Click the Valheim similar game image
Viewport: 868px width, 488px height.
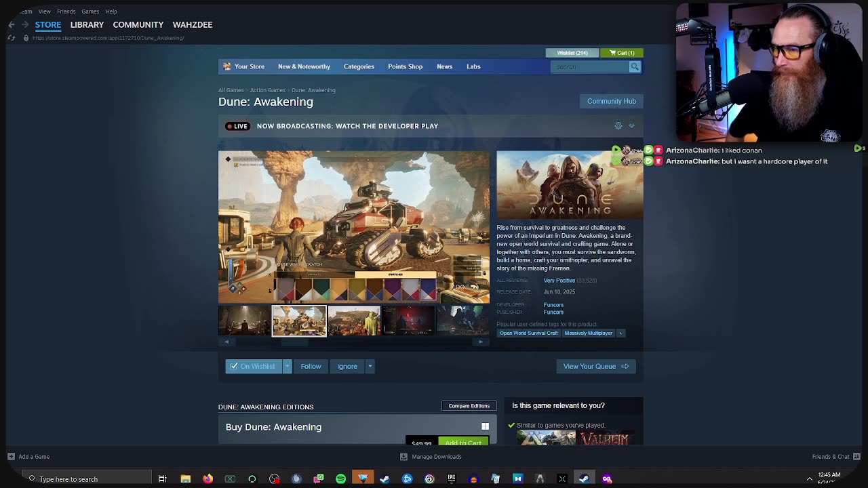pos(604,439)
